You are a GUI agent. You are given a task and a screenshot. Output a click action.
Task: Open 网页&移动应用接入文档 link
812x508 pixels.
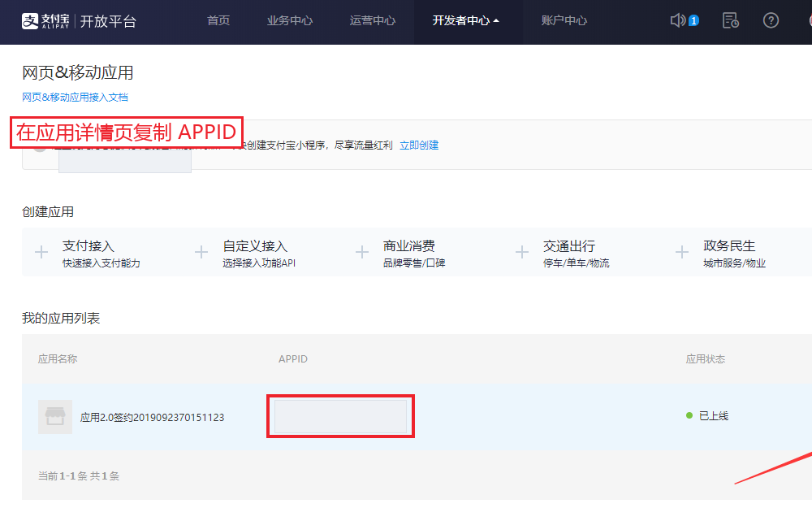[x=75, y=98]
